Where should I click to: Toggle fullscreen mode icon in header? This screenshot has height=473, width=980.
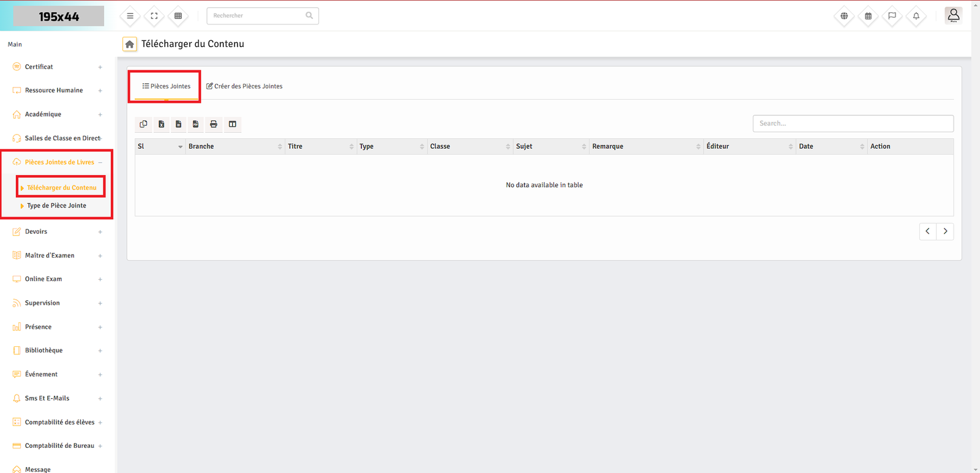click(x=154, y=16)
